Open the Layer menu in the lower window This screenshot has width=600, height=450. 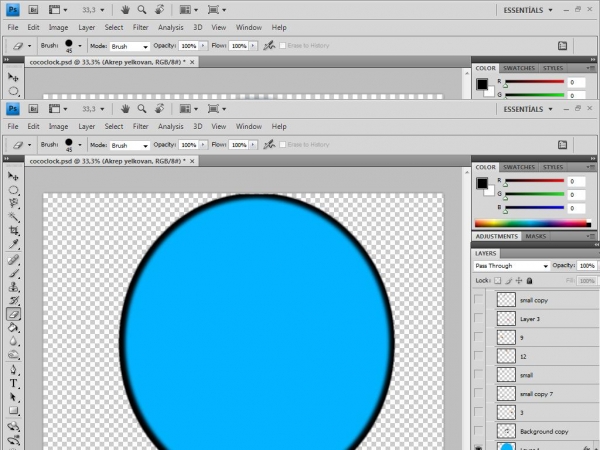86,126
